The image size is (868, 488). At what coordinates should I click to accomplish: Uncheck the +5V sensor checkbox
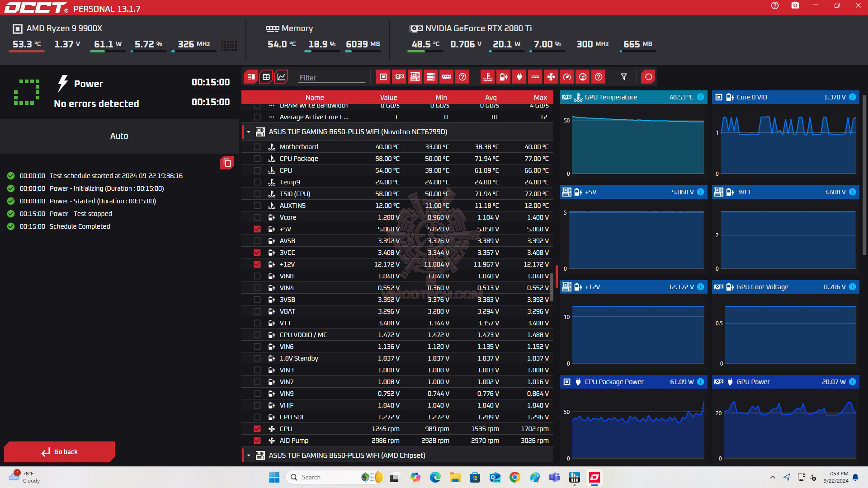(x=257, y=229)
